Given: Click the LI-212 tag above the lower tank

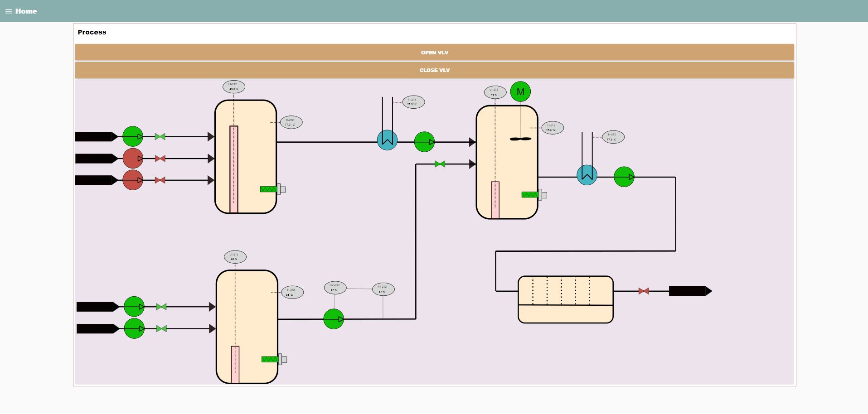Looking at the screenshot, I should pyautogui.click(x=235, y=257).
